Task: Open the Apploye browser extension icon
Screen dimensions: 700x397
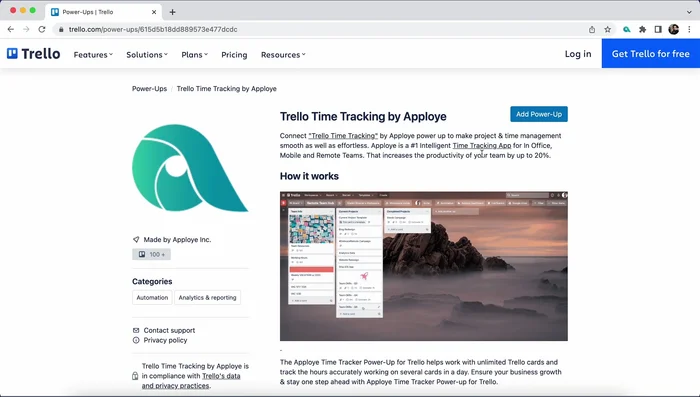Action: pos(627,29)
